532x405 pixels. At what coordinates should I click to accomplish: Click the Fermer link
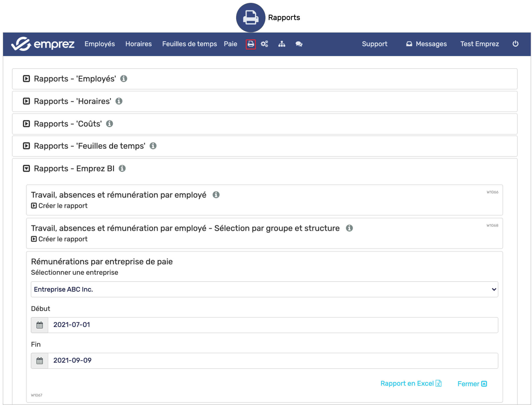click(472, 384)
